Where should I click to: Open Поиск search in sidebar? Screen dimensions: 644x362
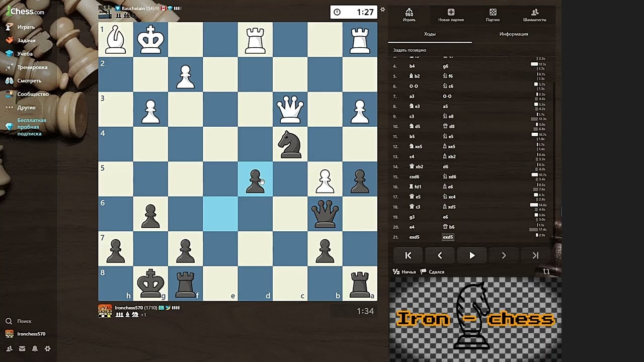click(19, 321)
